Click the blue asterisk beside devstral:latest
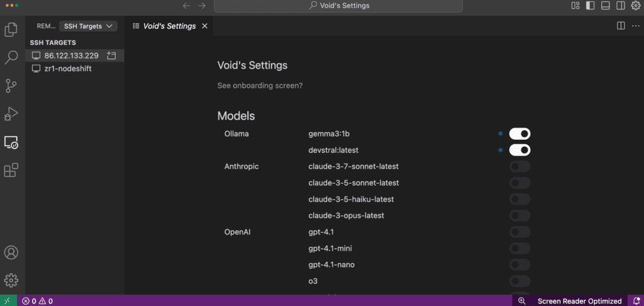Viewport: 644px width, 306px height. click(500, 150)
